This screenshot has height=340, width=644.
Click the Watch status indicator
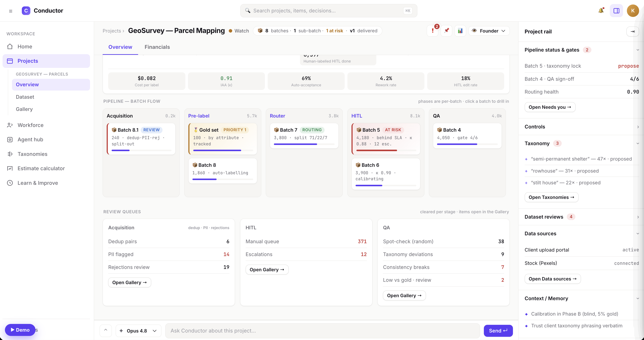239,31
